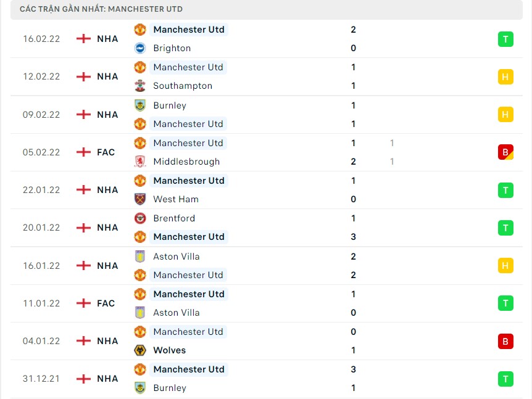Image resolution: width=532 pixels, height=399 pixels.
Task: Select the Brighton club logo
Action: pyautogui.click(x=139, y=48)
